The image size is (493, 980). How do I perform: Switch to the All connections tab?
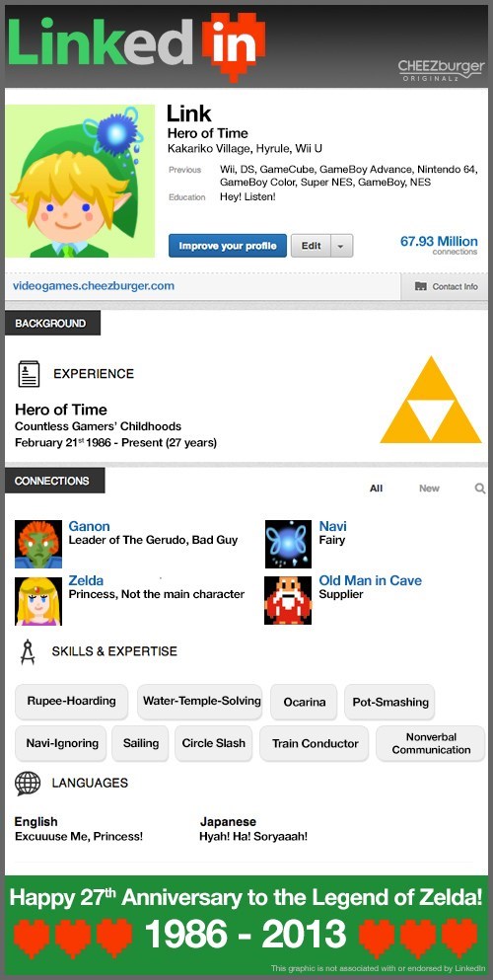(376, 489)
